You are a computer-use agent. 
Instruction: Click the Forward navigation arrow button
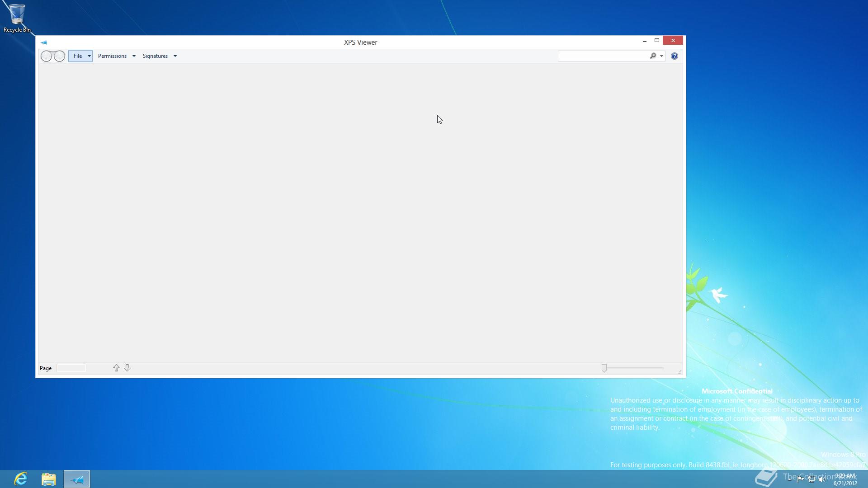pos(59,56)
